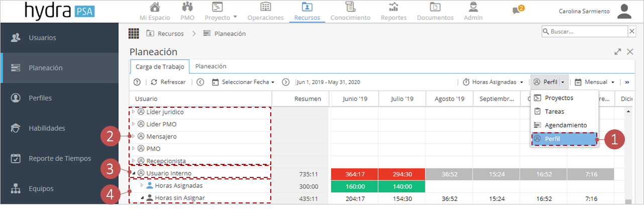Open the Seleccionar Fecha dropdown
Image resolution: width=644 pixels, height=214 pixels.
[x=243, y=82]
